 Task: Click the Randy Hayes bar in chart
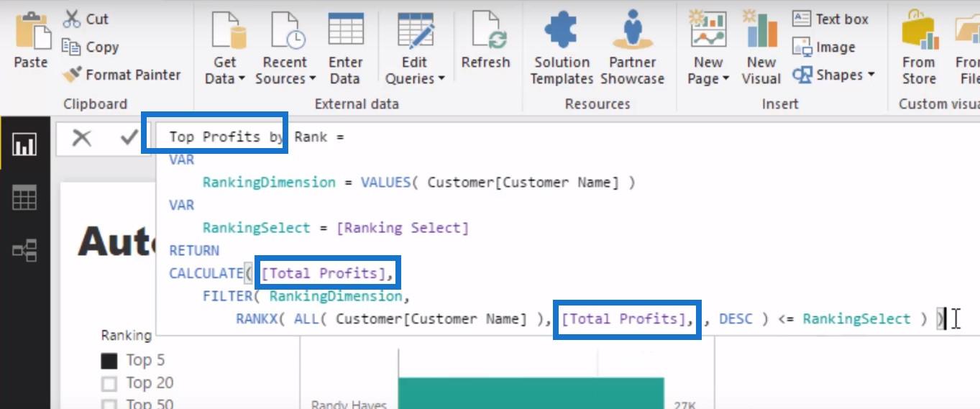click(x=531, y=392)
